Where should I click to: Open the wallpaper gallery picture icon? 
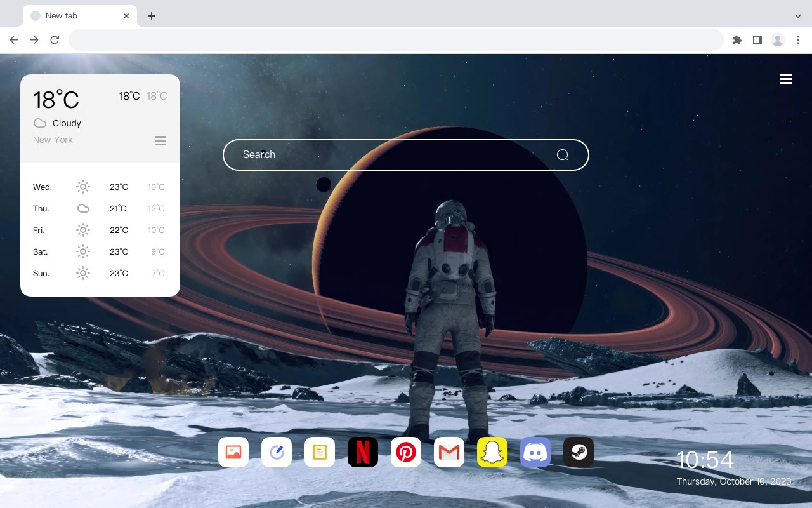(233, 452)
